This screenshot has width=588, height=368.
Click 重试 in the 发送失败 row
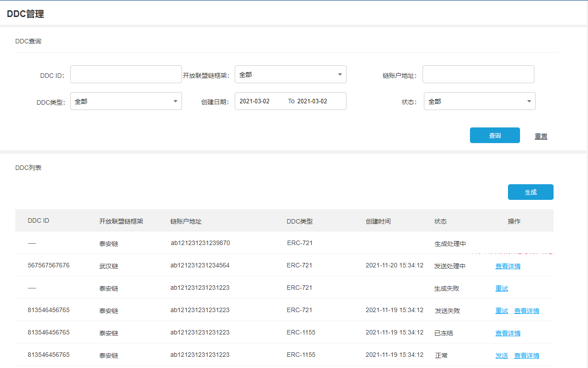point(502,311)
